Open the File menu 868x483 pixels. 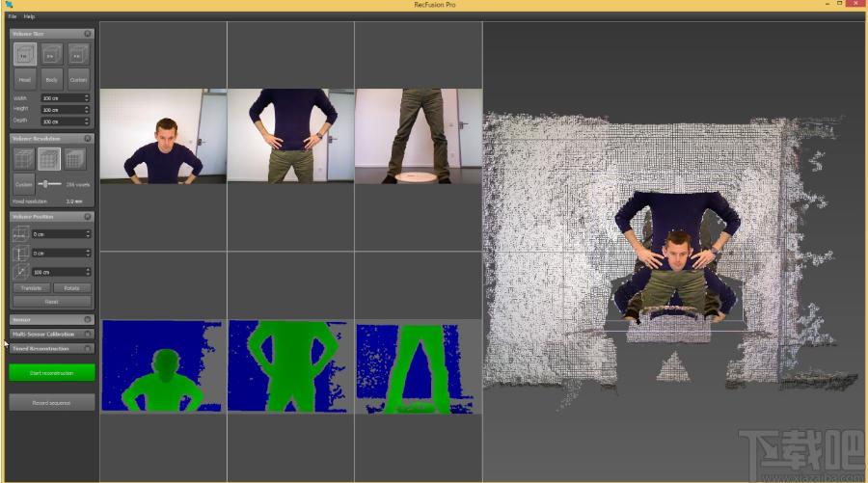(13, 16)
